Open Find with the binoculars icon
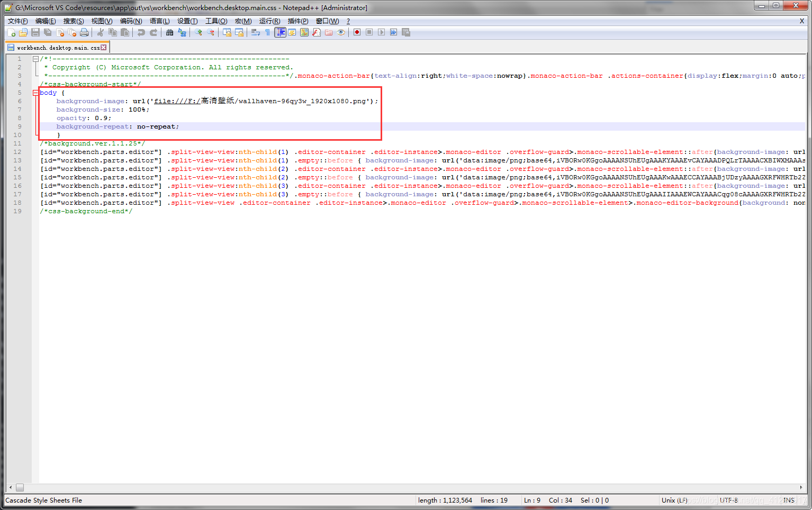Image resolution: width=812 pixels, height=510 pixels. coord(169,32)
